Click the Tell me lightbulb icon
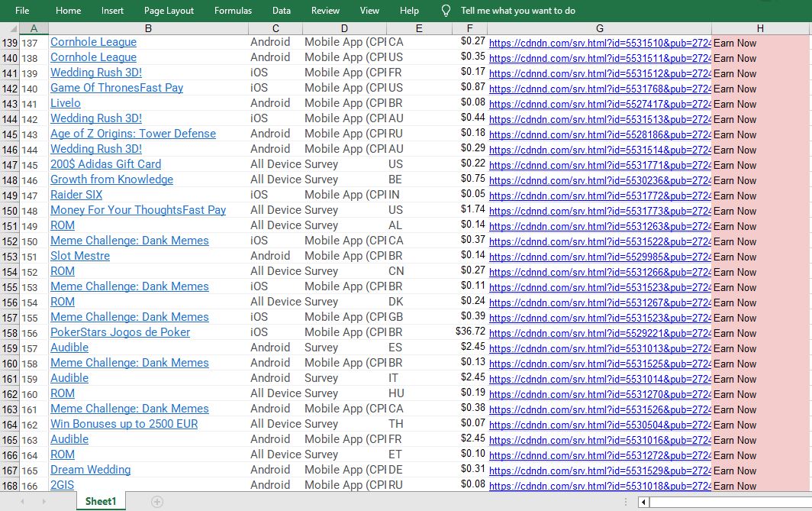Image resolution: width=812 pixels, height=511 pixels. pos(446,11)
